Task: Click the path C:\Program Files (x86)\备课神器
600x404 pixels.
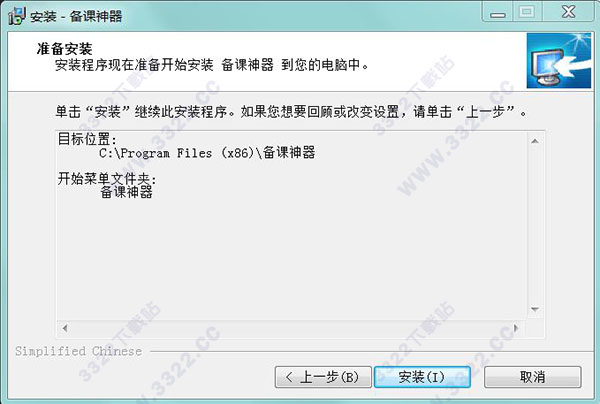Action: point(207,153)
